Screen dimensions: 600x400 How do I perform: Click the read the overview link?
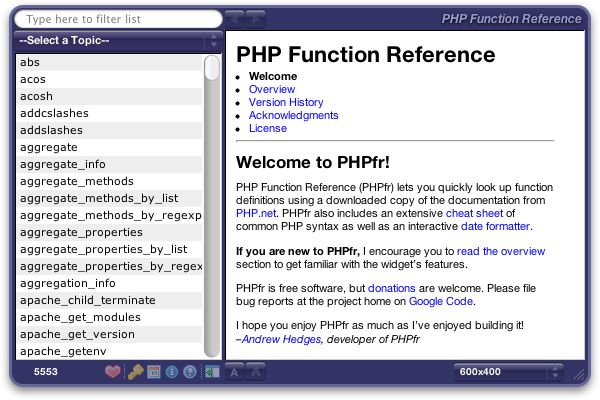point(501,251)
